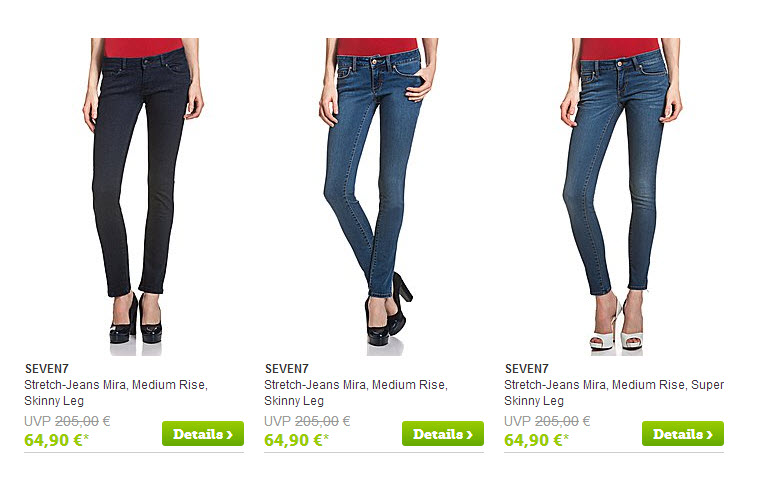
Task: Click the dark black jeans product image
Action: 143,197
